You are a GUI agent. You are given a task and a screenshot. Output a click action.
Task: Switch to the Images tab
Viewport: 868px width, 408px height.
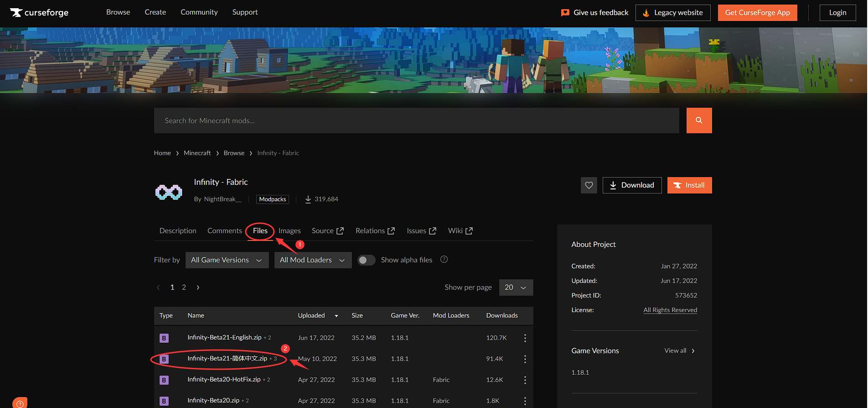click(289, 231)
